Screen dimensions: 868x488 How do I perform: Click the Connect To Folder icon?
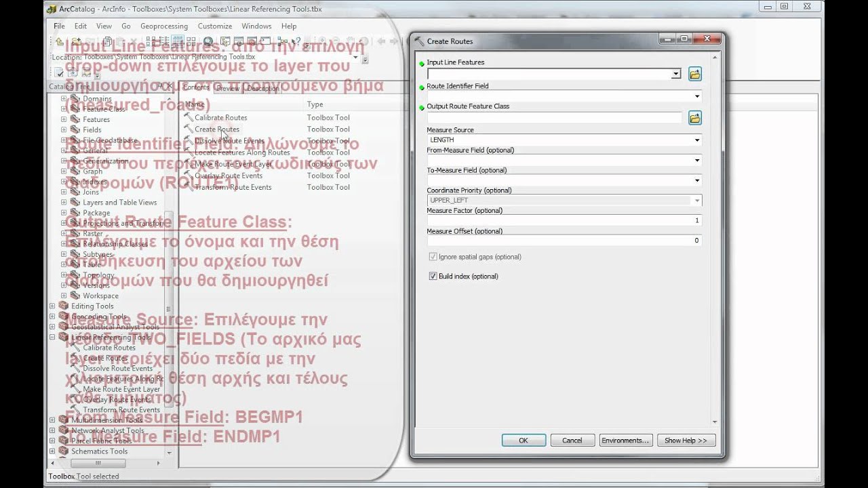click(77, 41)
